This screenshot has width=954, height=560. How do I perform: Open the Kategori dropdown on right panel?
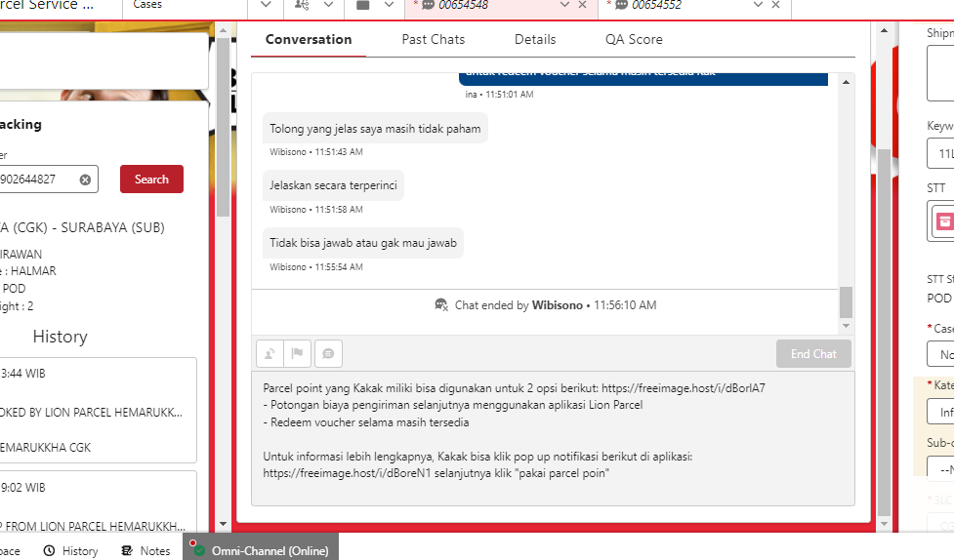point(940,412)
